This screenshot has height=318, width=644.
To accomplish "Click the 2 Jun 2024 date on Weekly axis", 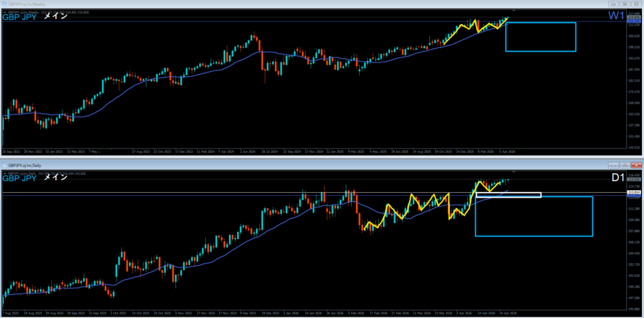I will coord(247,151).
